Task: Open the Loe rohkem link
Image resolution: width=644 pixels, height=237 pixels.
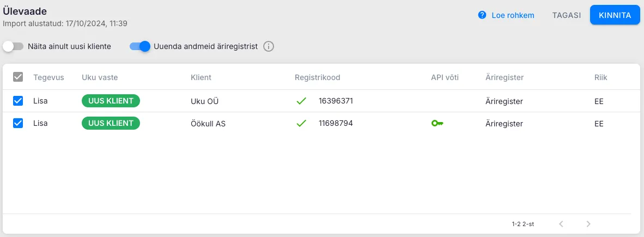Action: pos(513,15)
